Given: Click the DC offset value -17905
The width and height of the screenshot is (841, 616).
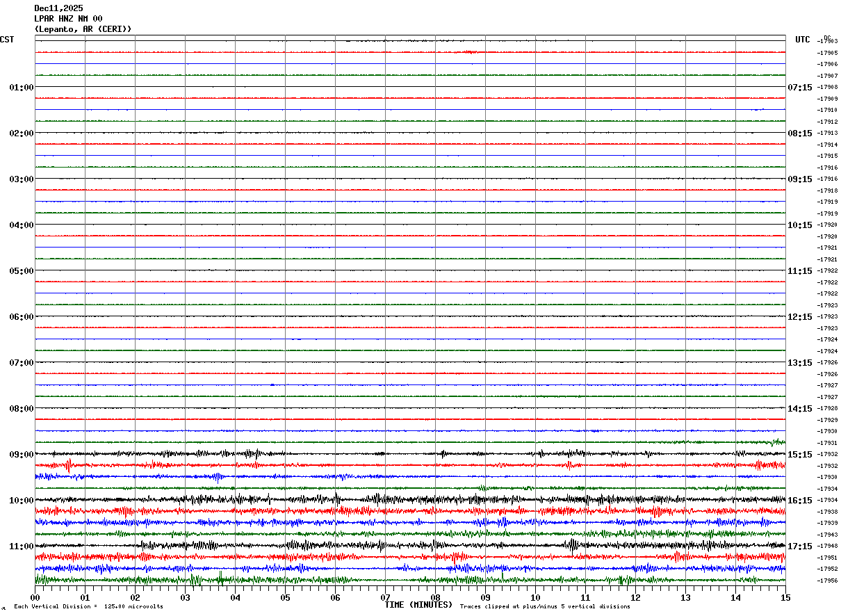Looking at the screenshot, I should [827, 53].
